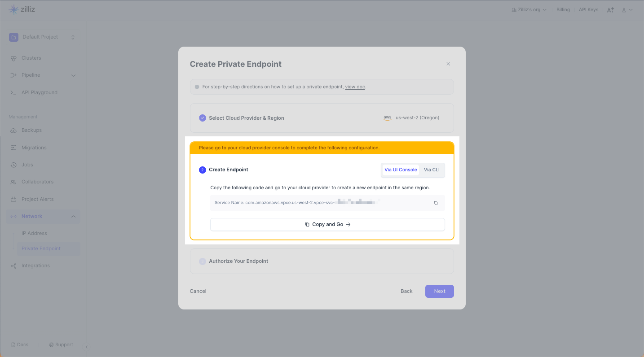Screen dimensions: 644x357
Task: Open the Jobs clock icon
Action: coord(13,165)
